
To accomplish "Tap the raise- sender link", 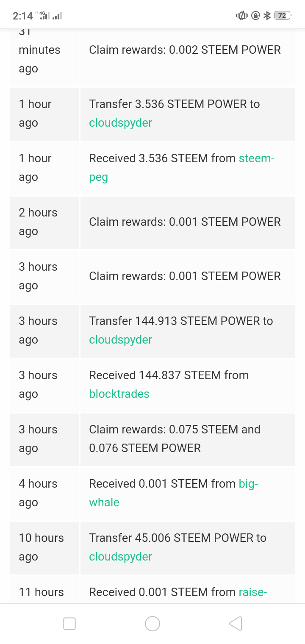I will [x=253, y=592].
